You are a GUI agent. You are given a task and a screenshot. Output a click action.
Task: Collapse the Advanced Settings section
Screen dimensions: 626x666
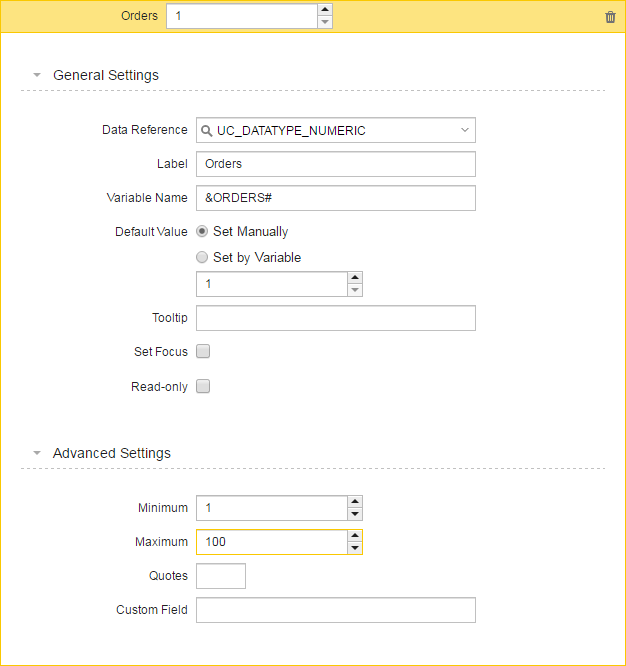tap(37, 453)
